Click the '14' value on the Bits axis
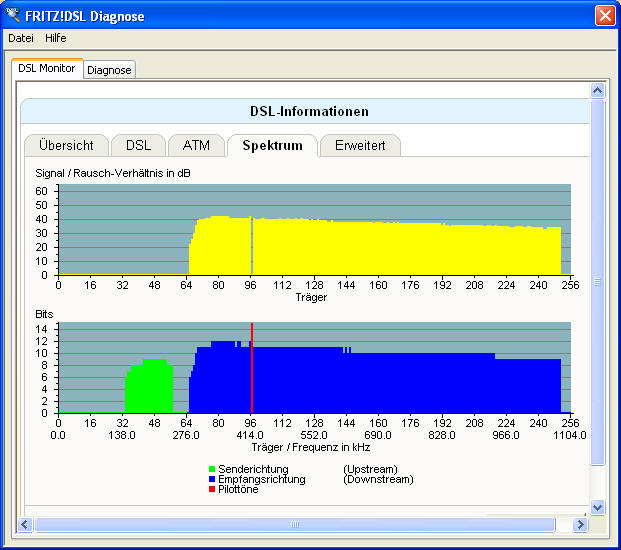The height and width of the screenshot is (550, 621). coord(41,329)
